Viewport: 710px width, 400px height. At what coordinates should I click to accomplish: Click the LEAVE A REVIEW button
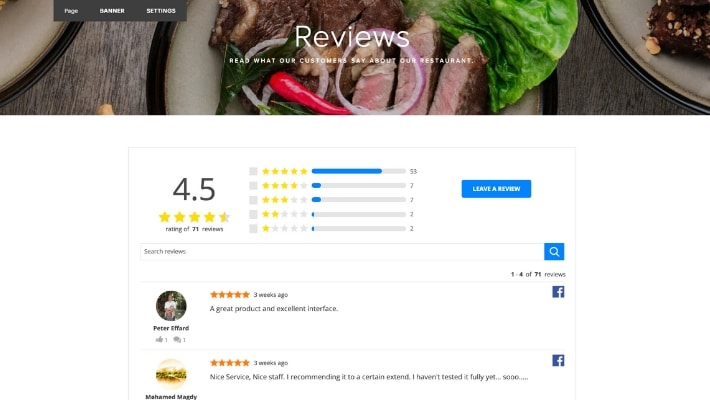coord(496,189)
